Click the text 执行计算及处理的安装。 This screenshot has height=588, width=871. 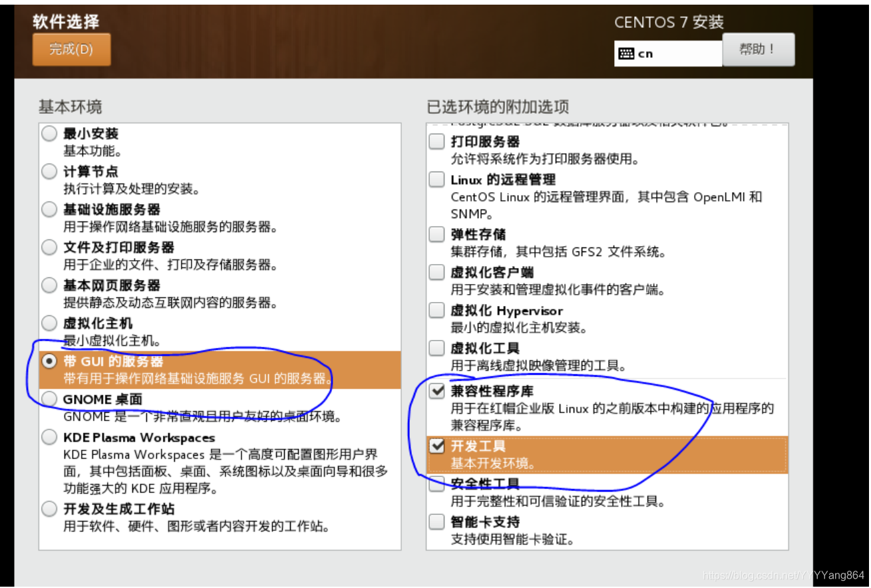pos(132,189)
